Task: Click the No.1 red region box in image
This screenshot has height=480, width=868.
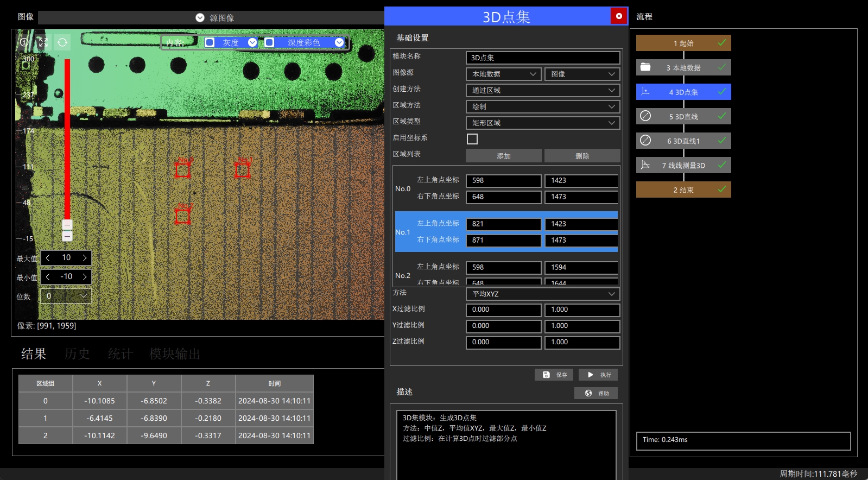Action: [x=242, y=170]
